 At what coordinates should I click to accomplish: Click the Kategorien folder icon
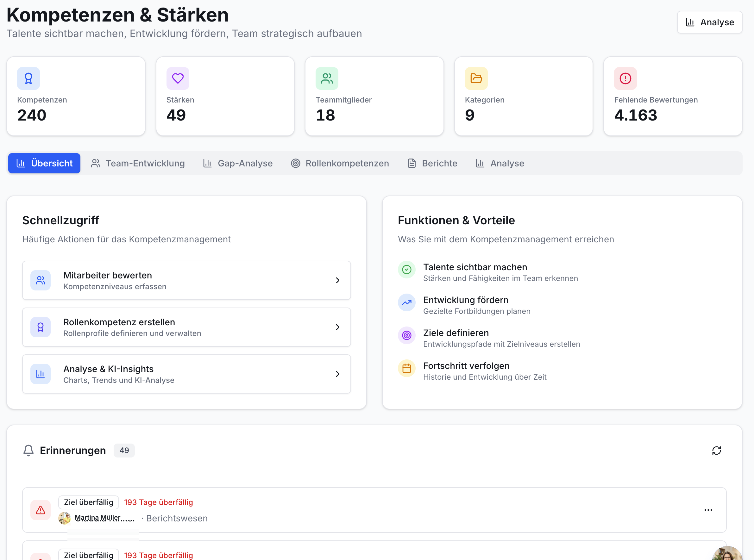click(476, 79)
